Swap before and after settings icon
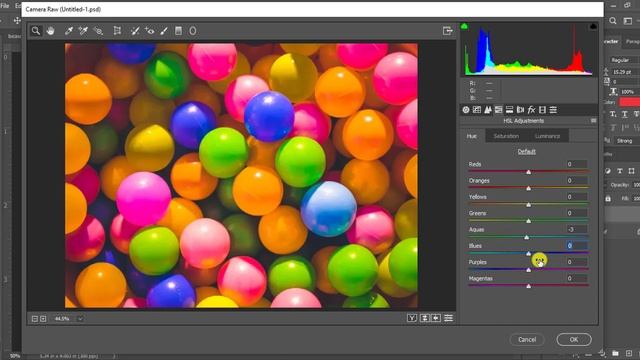 click(424, 318)
